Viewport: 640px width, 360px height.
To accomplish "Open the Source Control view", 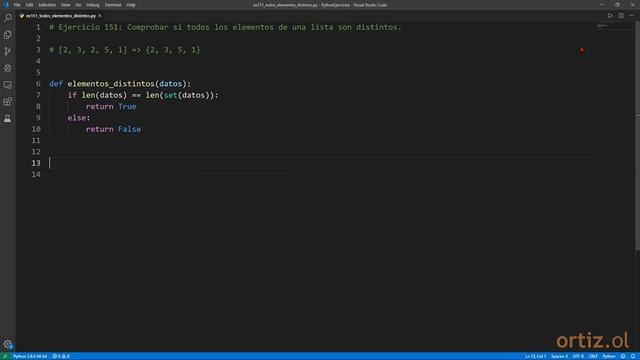I will (x=8, y=51).
